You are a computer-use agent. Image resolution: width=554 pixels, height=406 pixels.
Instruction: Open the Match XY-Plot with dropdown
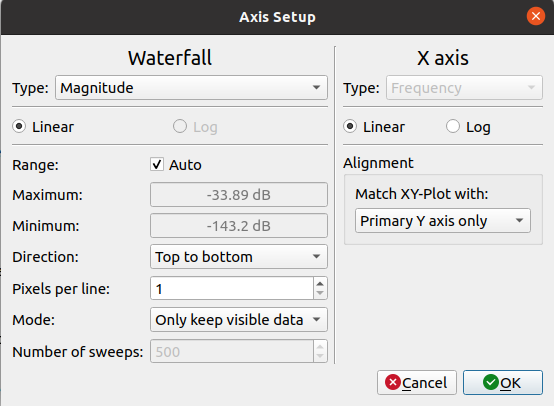pyautogui.click(x=443, y=220)
